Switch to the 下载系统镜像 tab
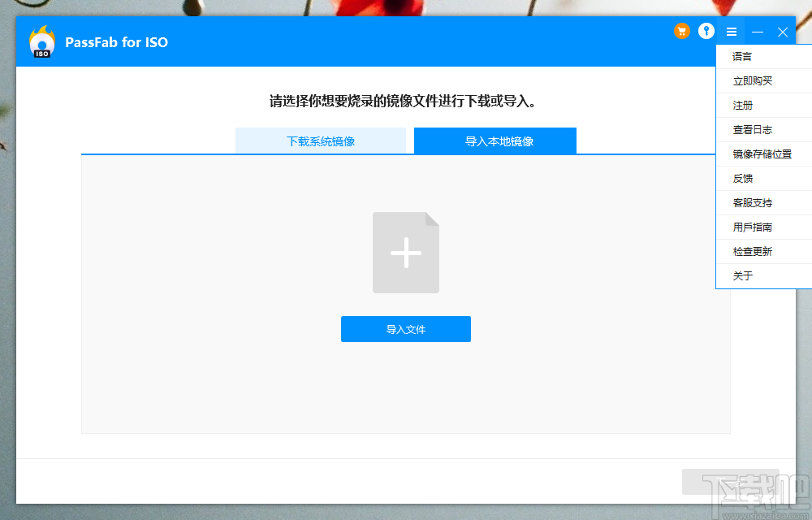812x520 pixels. (x=321, y=141)
